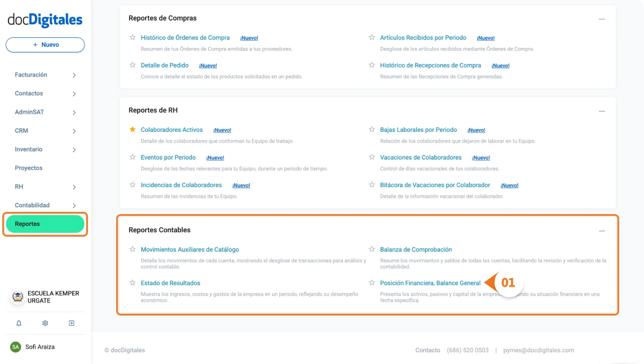Open Histórico de Órdenes de Compra report

click(x=185, y=38)
